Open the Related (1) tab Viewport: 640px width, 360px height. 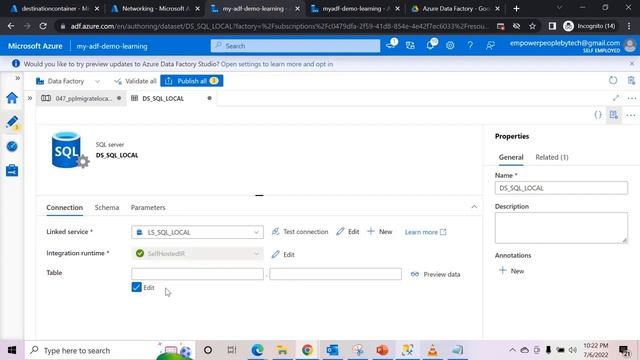click(552, 157)
